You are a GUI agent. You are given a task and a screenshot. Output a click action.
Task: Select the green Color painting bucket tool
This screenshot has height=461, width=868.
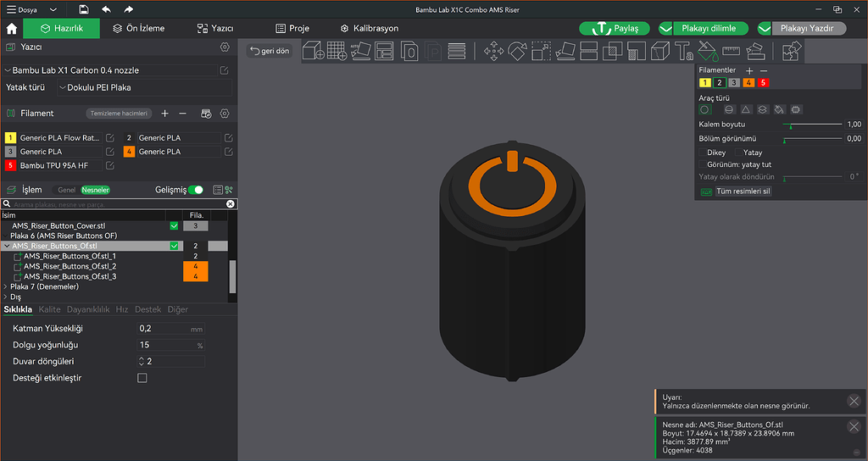coord(708,51)
